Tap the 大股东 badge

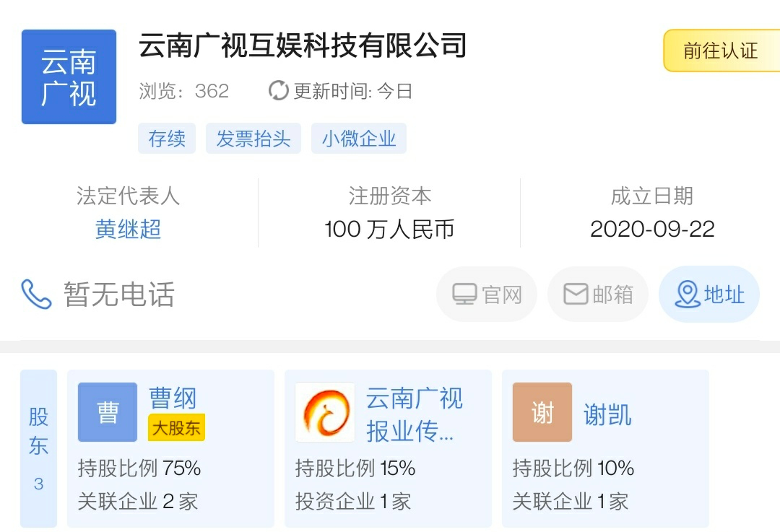pyautogui.click(x=176, y=427)
